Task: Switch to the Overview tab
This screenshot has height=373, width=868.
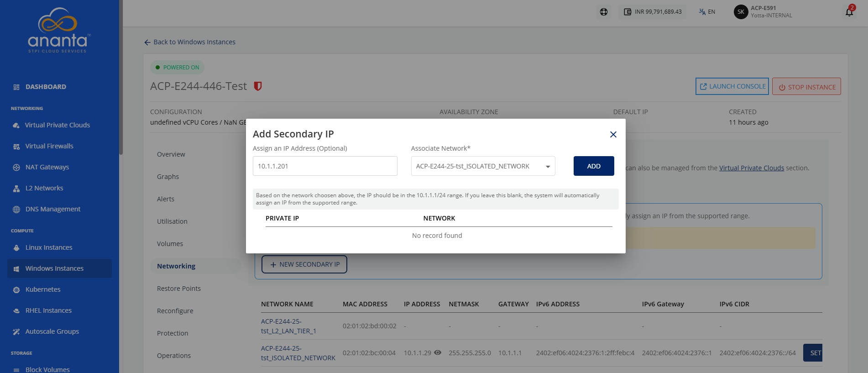Action: click(x=171, y=154)
